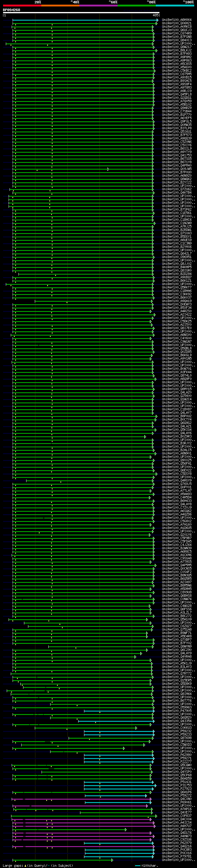Select label UniRef100_A9P863
197x868 pixels.
(x=177, y=60)
